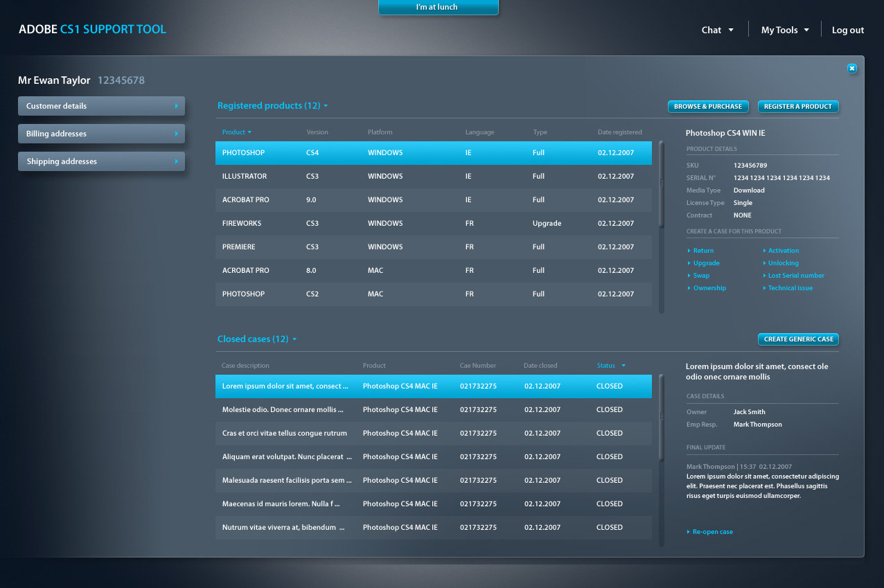Select the Aliquam erat volutpat case
This screenshot has width=884, height=588.
(x=434, y=456)
